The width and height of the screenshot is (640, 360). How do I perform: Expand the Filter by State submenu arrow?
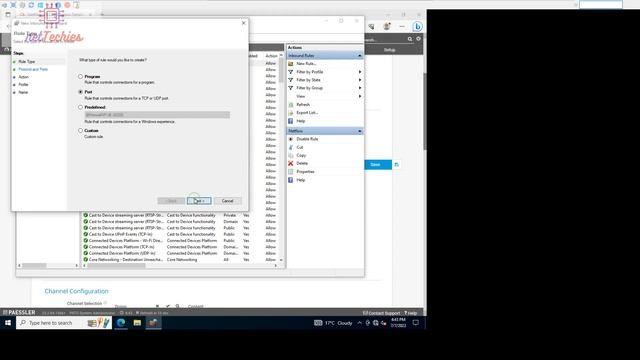point(360,80)
